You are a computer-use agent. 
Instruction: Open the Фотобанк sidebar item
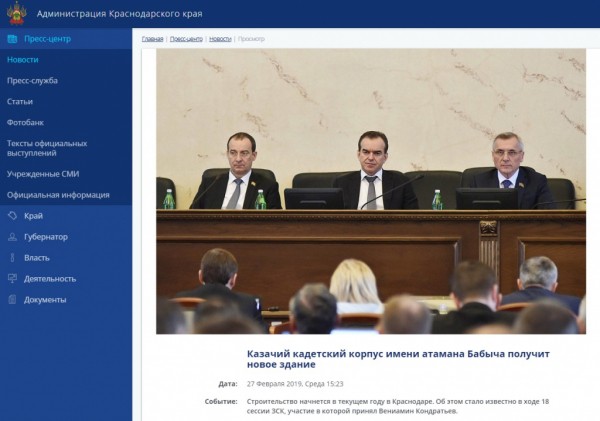[x=24, y=123]
